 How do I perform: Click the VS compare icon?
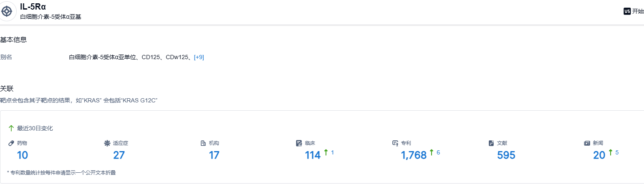pyautogui.click(x=627, y=11)
